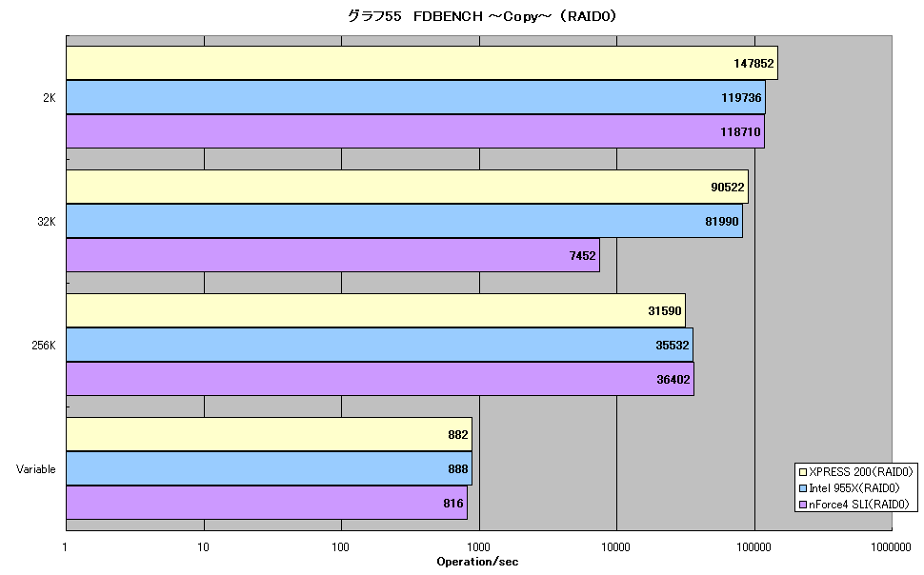924x575 pixels.
Task: Select the Variable category axis label
Action: pyautogui.click(x=36, y=469)
